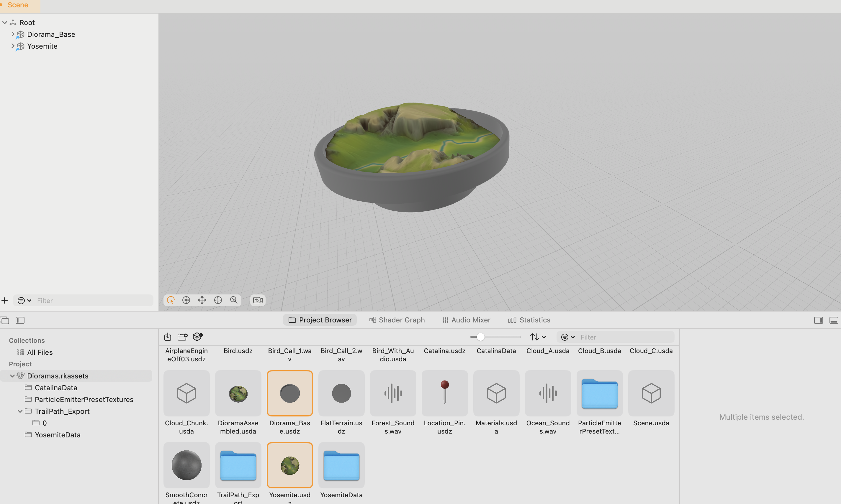The image size is (841, 504).
Task: Adjust the thumbnail size slider
Action: pos(480,337)
